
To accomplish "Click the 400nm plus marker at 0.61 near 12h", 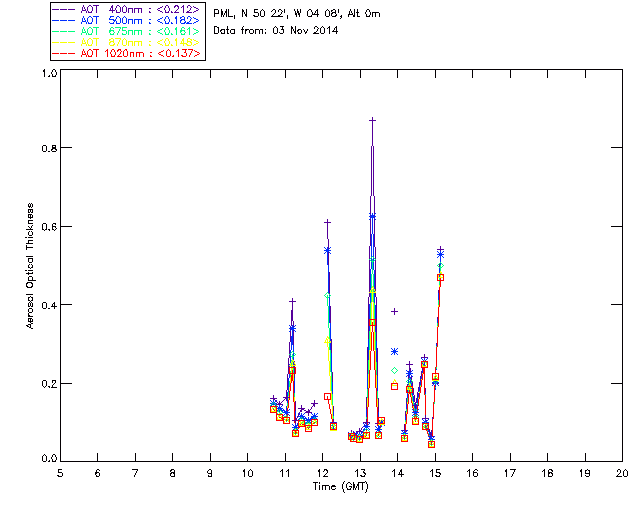I will [327, 222].
